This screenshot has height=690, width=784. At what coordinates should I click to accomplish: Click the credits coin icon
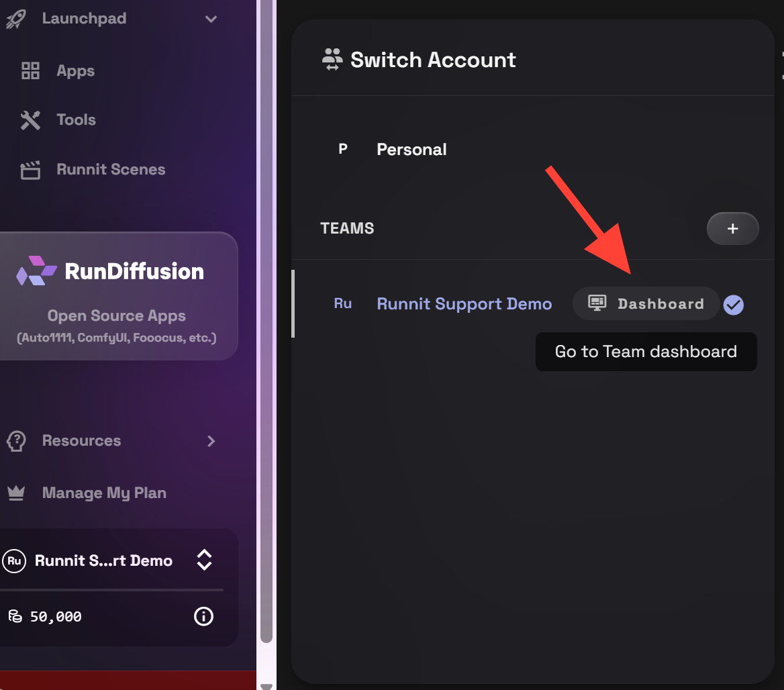coord(15,616)
